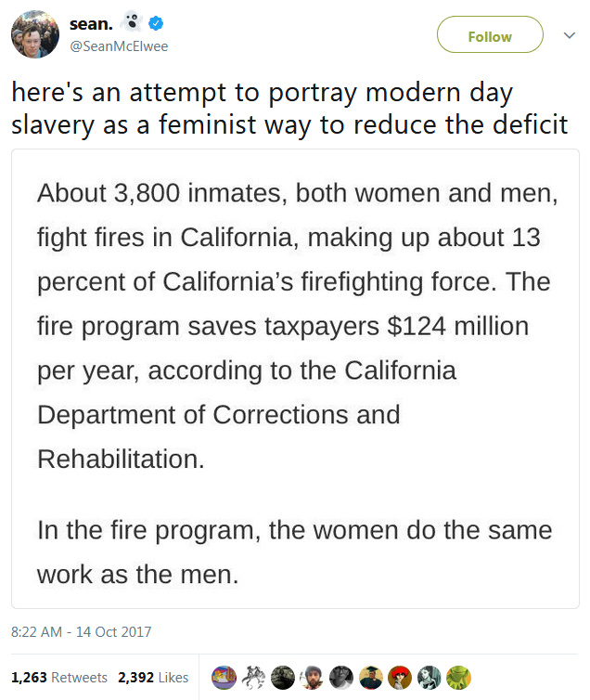
Task: Follow the @SeanMcElwee account
Action: pyautogui.click(x=490, y=34)
